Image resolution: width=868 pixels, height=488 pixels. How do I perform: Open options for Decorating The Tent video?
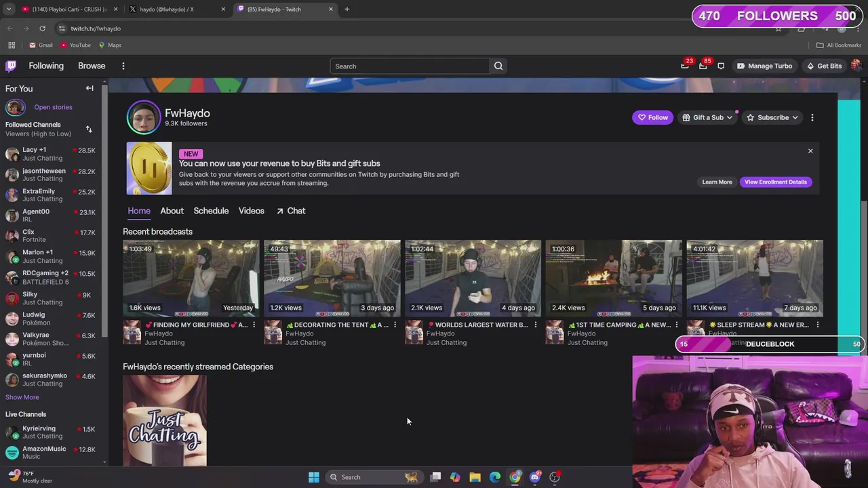[395, 325]
